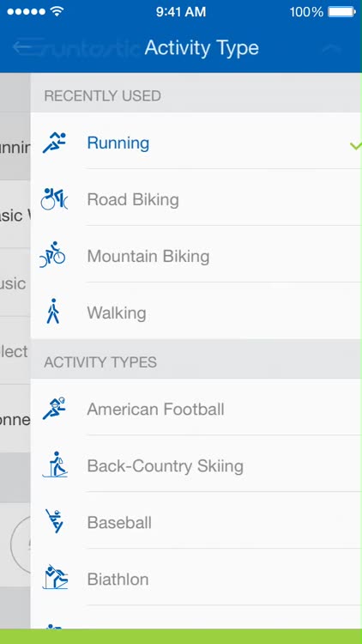Tap the battery icon in status bar
The image size is (362, 644).
(x=342, y=12)
